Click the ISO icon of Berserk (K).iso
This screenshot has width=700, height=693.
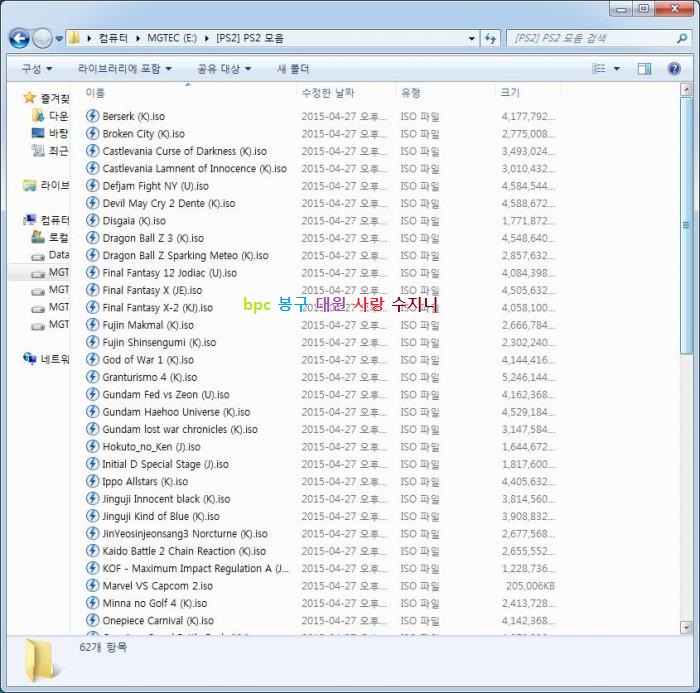pos(92,116)
